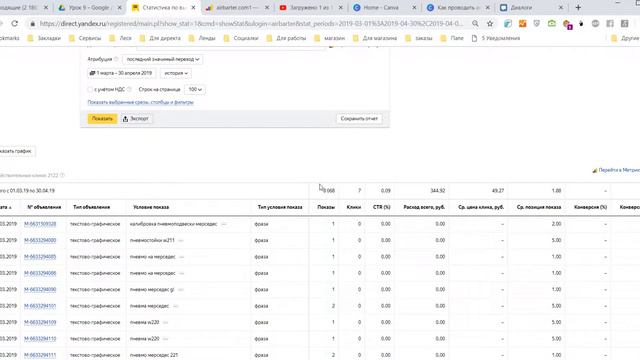The width and height of the screenshot is (640, 360).
Task: Click the yellow Показать button
Action: click(102, 119)
